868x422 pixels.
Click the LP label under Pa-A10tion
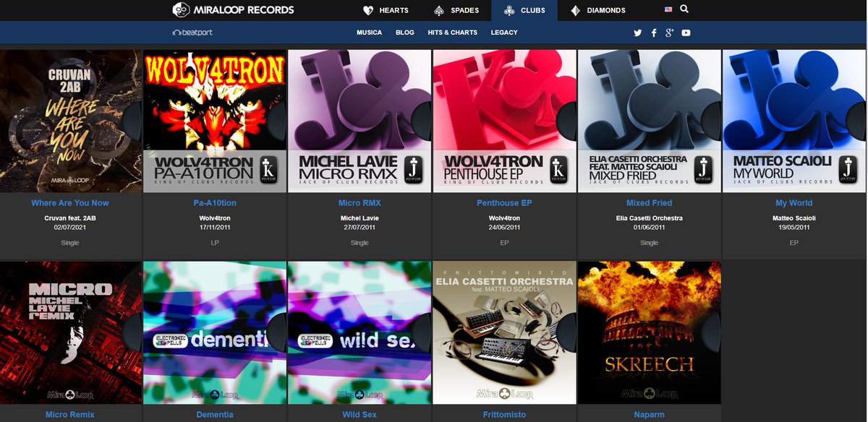click(x=215, y=243)
